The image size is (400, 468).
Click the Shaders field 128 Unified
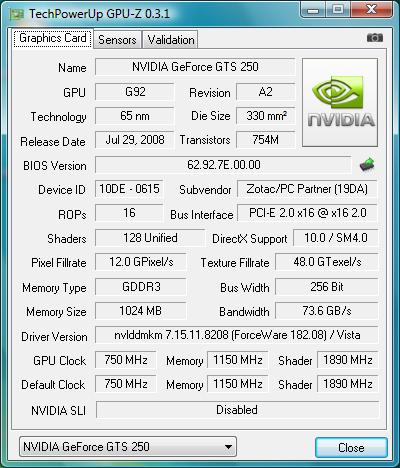150,238
